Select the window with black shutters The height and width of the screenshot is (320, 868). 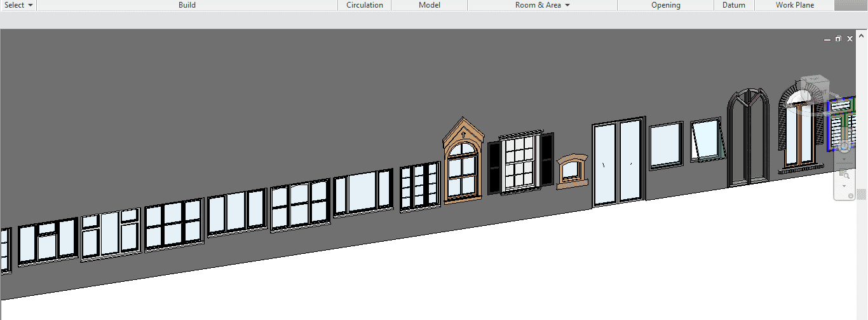point(521,163)
